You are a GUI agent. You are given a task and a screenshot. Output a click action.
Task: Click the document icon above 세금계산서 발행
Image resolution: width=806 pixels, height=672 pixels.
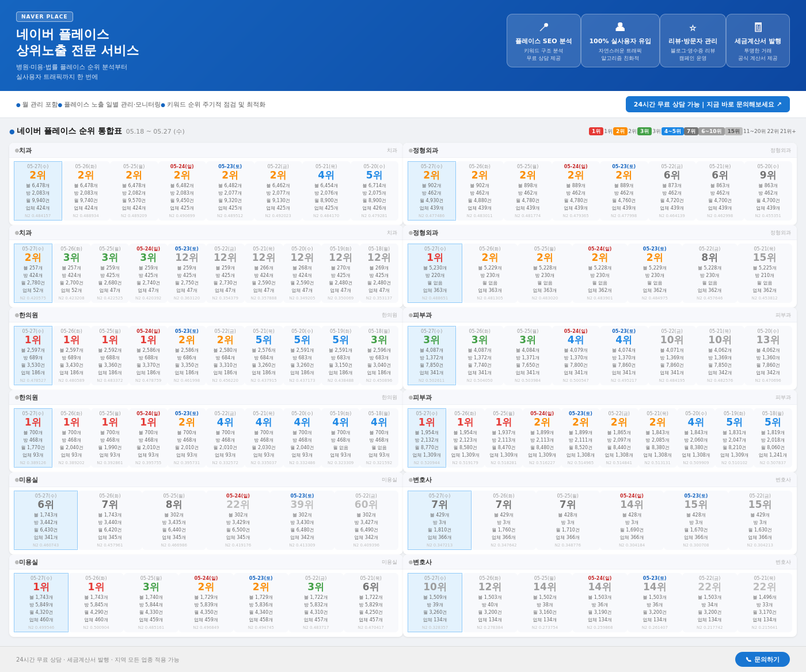click(758, 27)
